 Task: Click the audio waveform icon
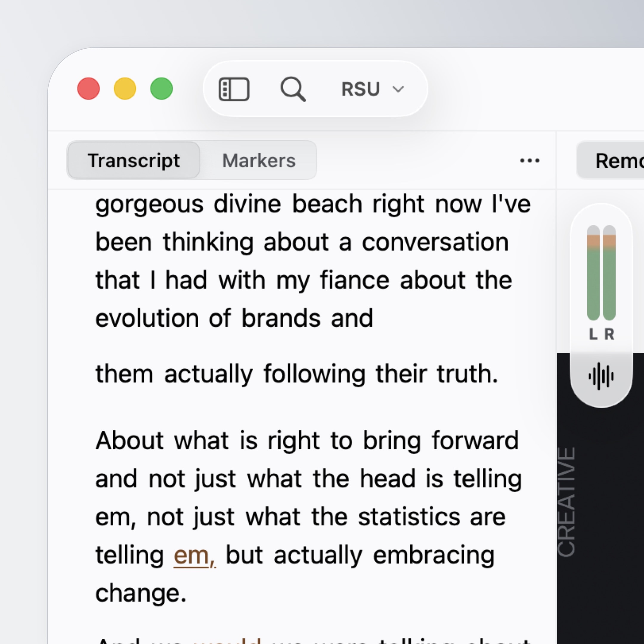(x=601, y=376)
